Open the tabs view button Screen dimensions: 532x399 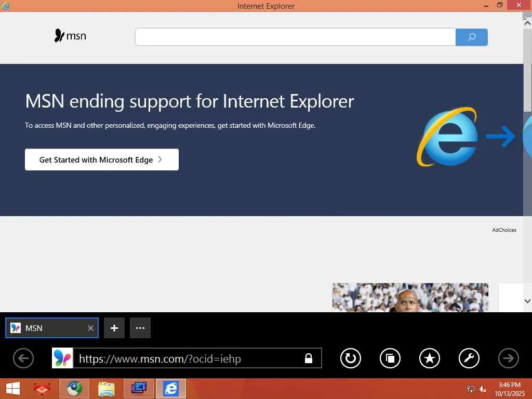pos(390,358)
